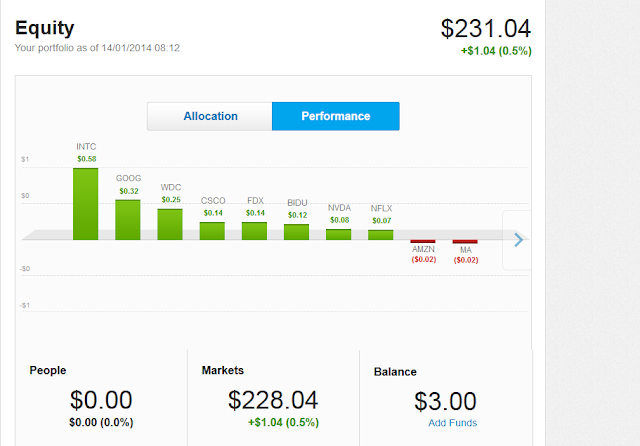Click the Balance section heading
Image resolution: width=640 pixels, height=446 pixels.
coord(395,372)
